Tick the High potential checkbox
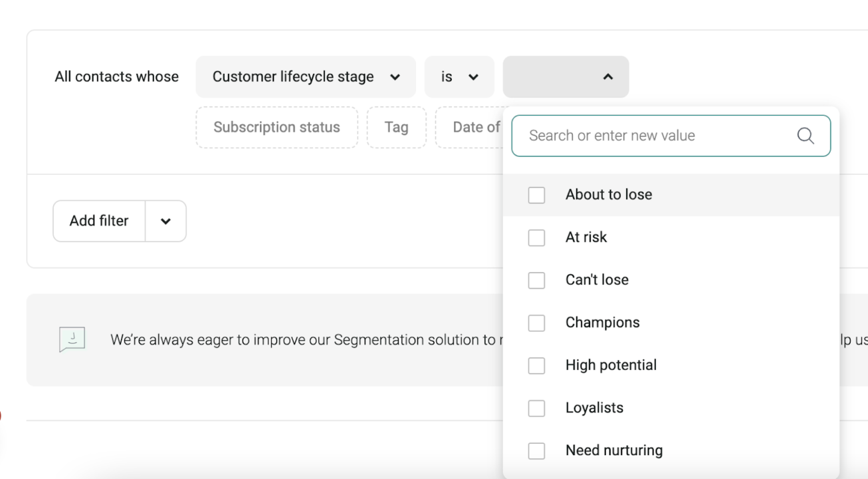This screenshot has width=868, height=479. pos(536,365)
